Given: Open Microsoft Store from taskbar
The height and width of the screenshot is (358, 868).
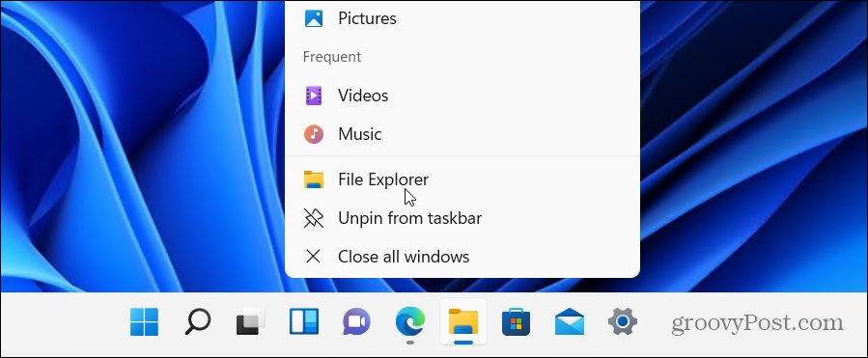Looking at the screenshot, I should pos(516,322).
